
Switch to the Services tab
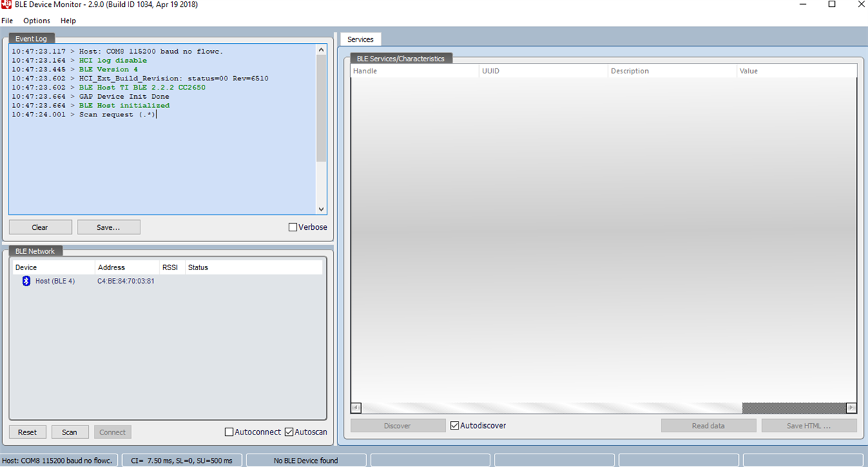click(x=361, y=40)
